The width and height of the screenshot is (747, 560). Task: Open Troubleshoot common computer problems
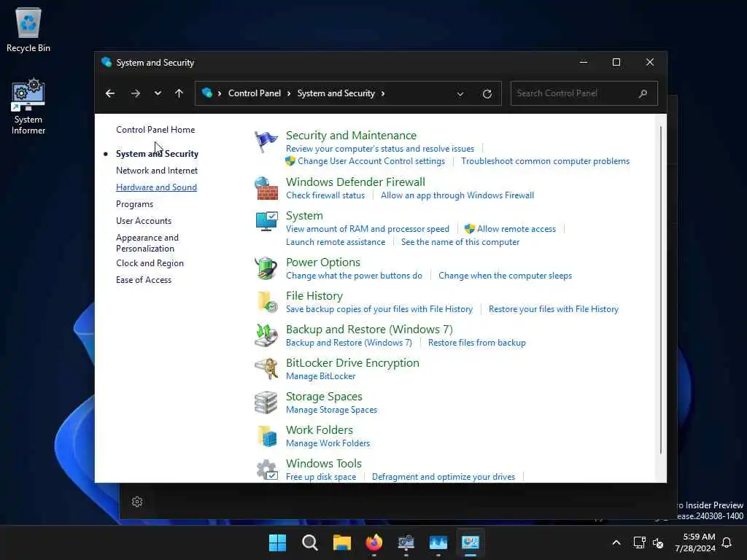545,161
